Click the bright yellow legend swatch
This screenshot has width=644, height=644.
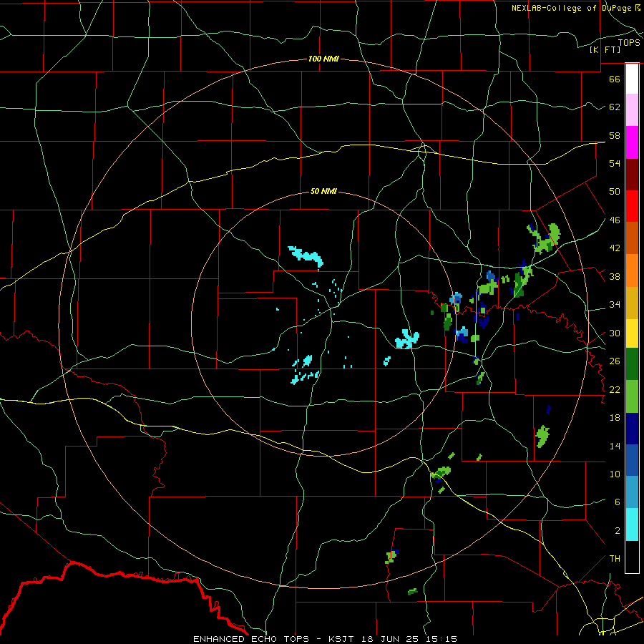632,333
